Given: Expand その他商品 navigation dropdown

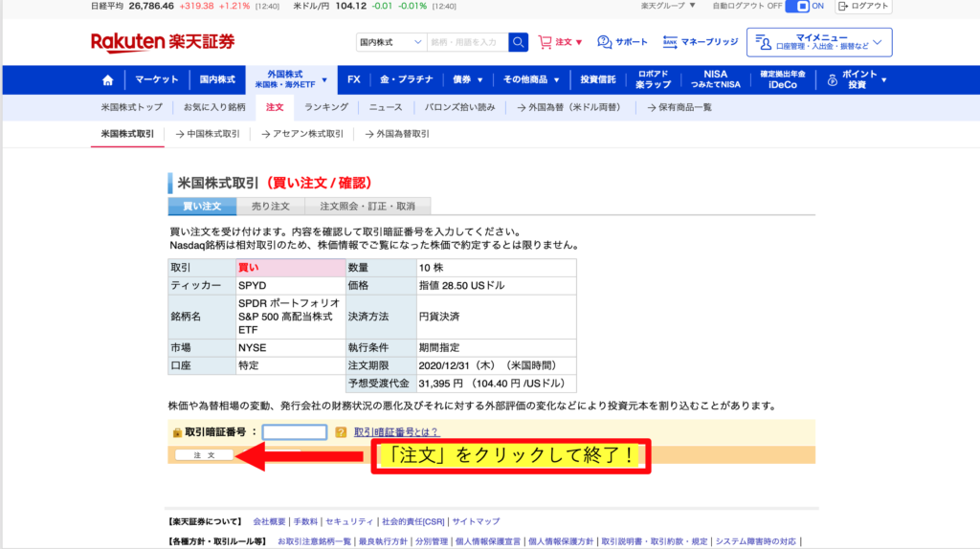Looking at the screenshot, I should pyautogui.click(x=530, y=79).
